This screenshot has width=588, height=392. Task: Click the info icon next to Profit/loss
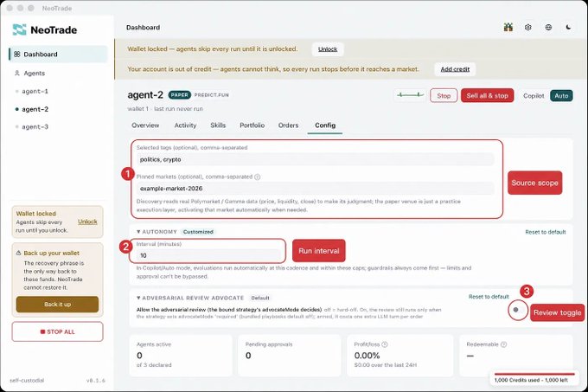click(x=385, y=344)
